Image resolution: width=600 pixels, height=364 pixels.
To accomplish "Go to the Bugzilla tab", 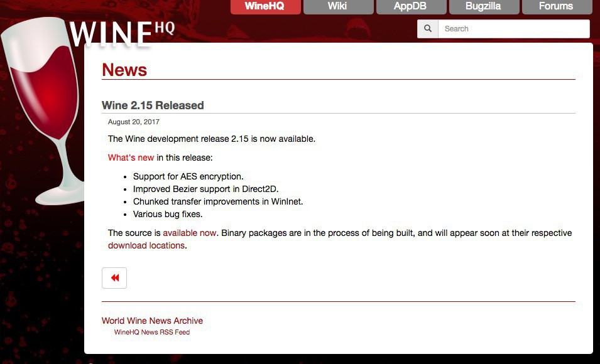I will coord(484,6).
